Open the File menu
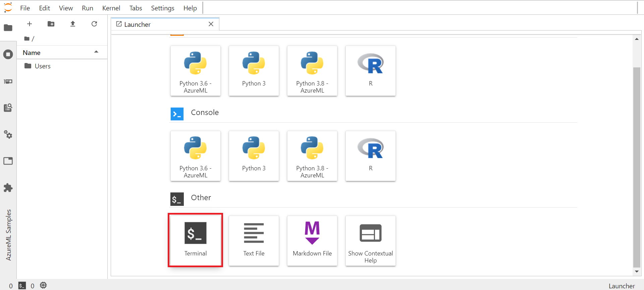This screenshot has width=644, height=290. click(25, 8)
